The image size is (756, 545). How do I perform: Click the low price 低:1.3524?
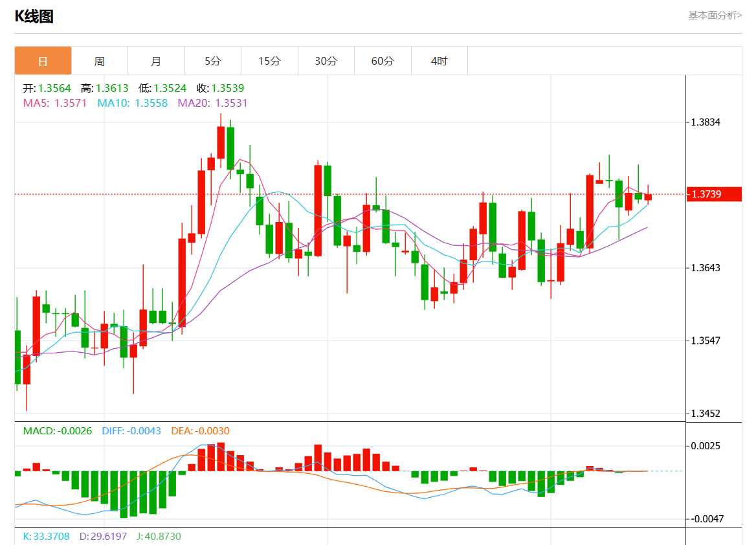(x=162, y=88)
